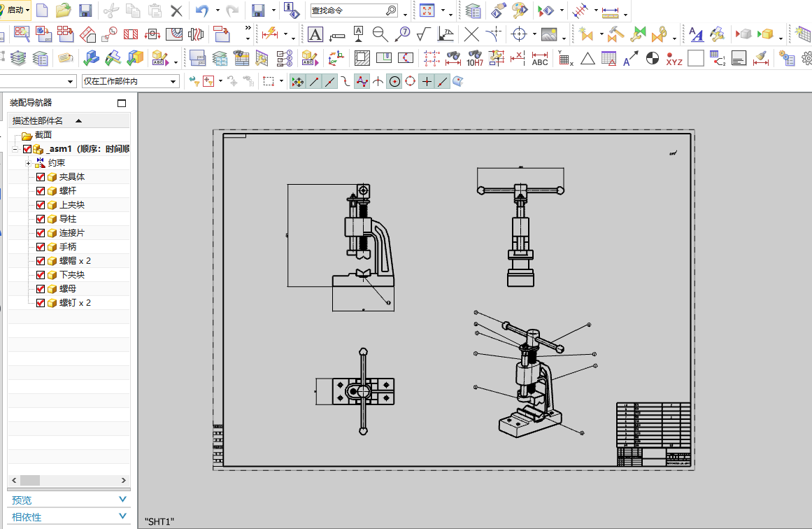Click the large AA text style icon
This screenshot has height=529, width=812.
click(x=696, y=34)
